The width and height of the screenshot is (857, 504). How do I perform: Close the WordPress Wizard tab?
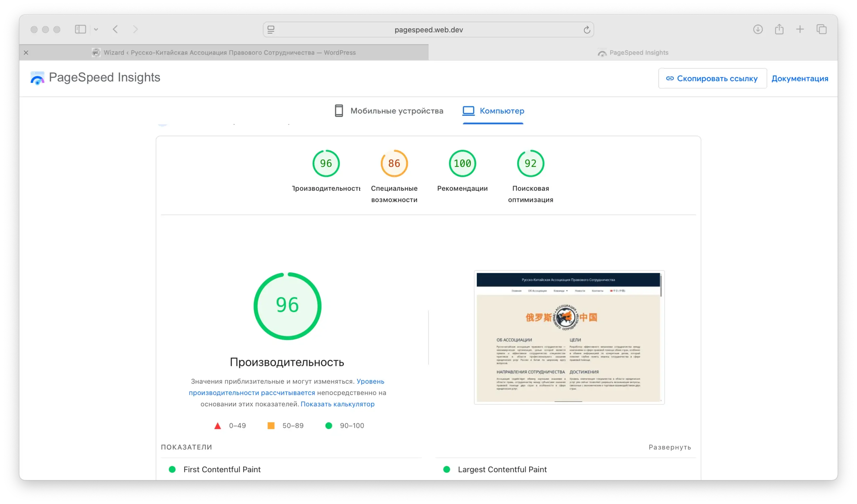tap(26, 53)
